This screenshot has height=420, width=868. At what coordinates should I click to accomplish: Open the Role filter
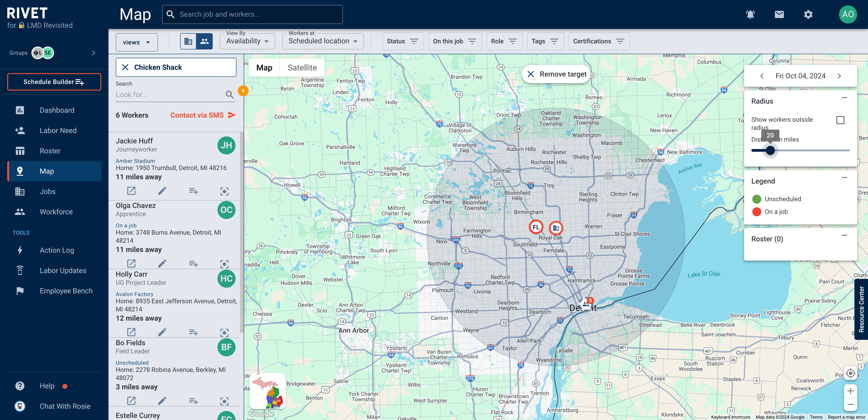504,41
